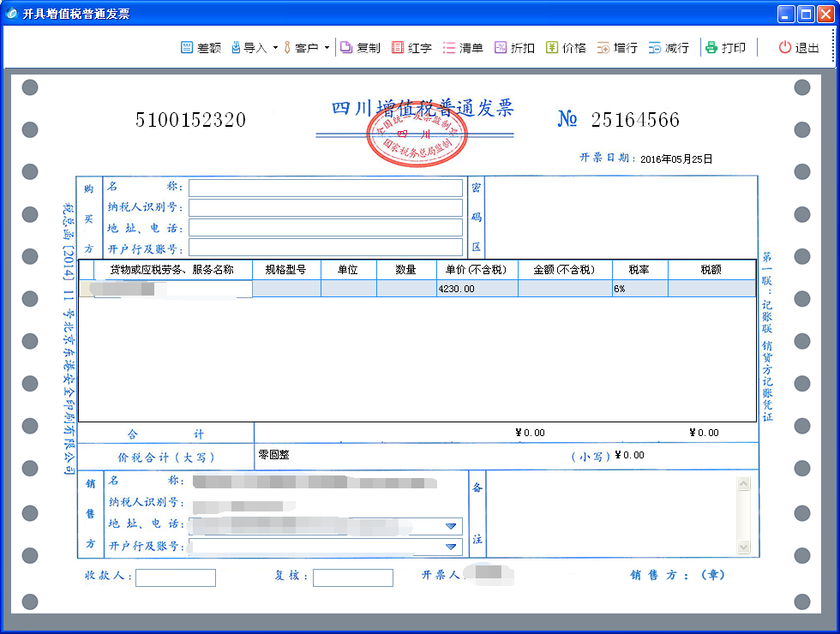Click the 单位 cell in first row
Screen dimensions: 840x634
coord(349,289)
